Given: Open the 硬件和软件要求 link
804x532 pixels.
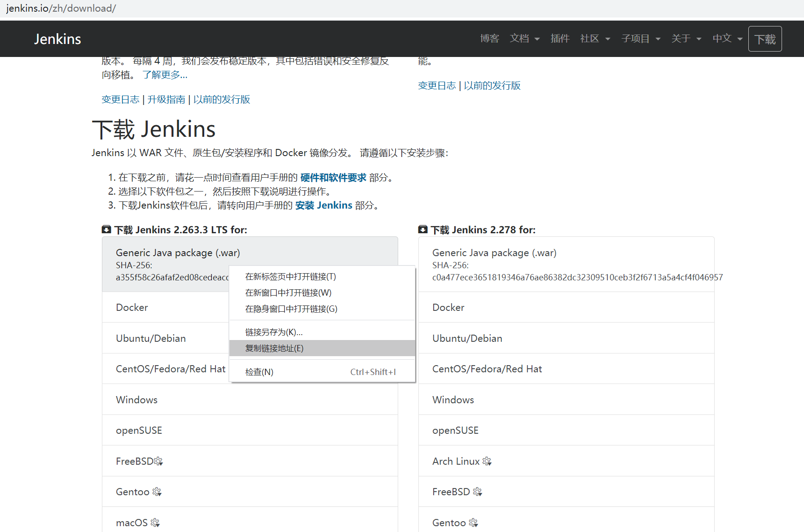Looking at the screenshot, I should (333, 178).
